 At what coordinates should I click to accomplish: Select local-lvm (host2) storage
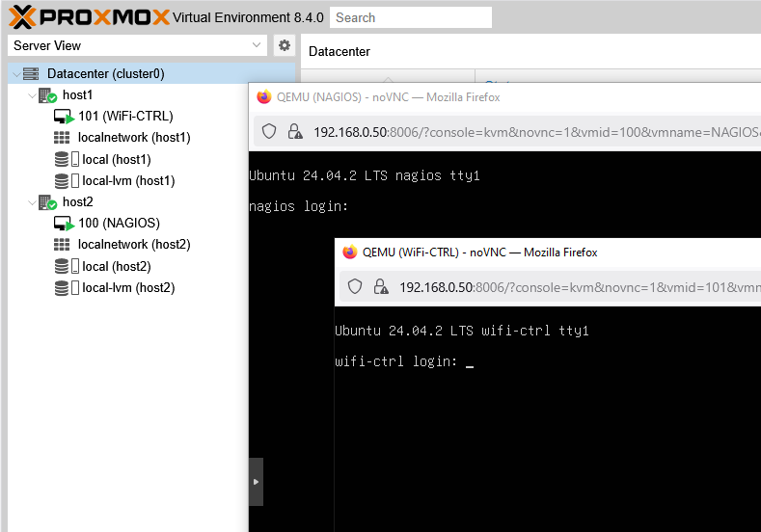tap(127, 287)
